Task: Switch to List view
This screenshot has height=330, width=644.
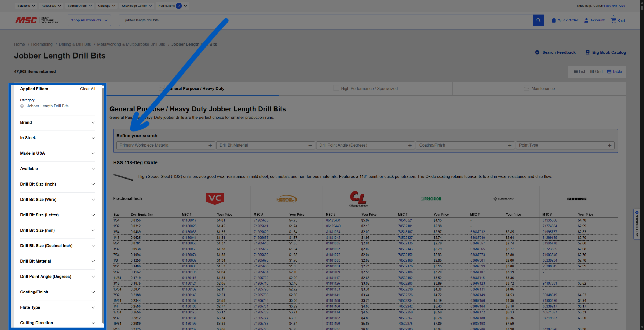Action: [x=579, y=72]
